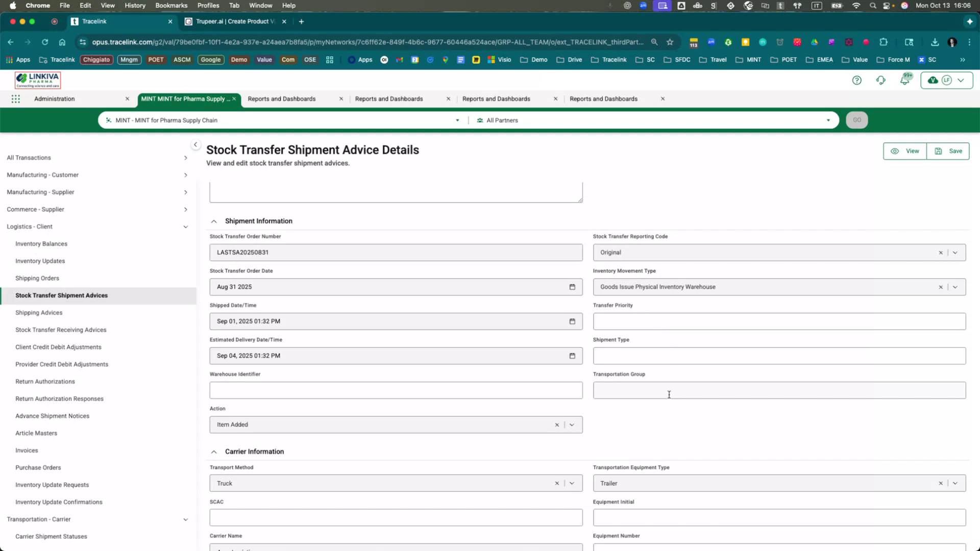This screenshot has height=551, width=980.
Task: Click inside the Transfer Priority field
Action: pyautogui.click(x=778, y=321)
